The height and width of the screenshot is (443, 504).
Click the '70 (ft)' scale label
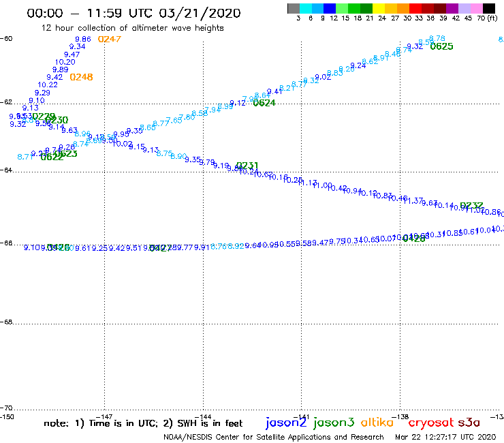[x=487, y=18]
